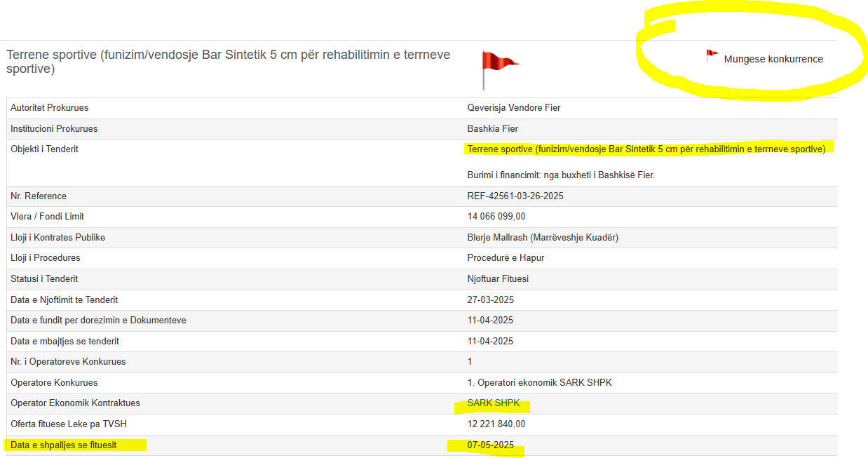This screenshot has width=868, height=458.
Task: Click the Data e shpalljes se fituesit label
Action: coord(63,445)
